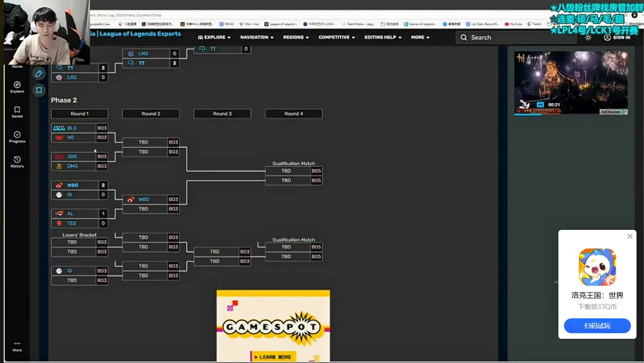Screen dimensions: 644x363
Task: Open History in the left sidebar
Action: 17,162
